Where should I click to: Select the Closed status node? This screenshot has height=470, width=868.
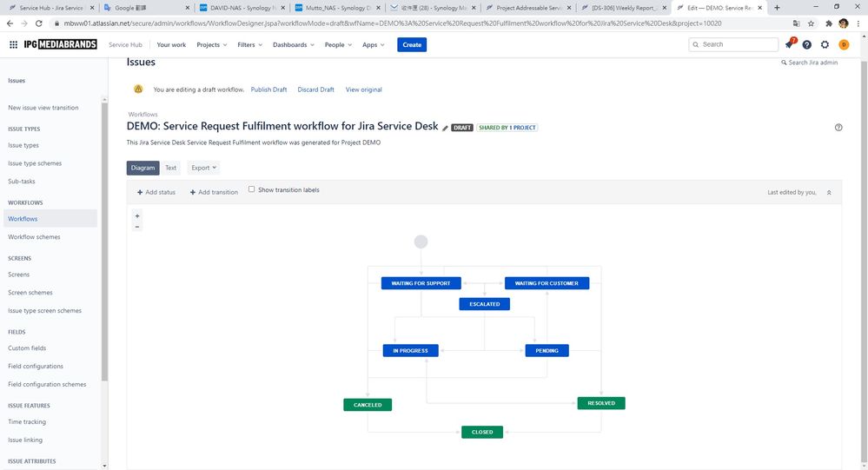coord(482,432)
